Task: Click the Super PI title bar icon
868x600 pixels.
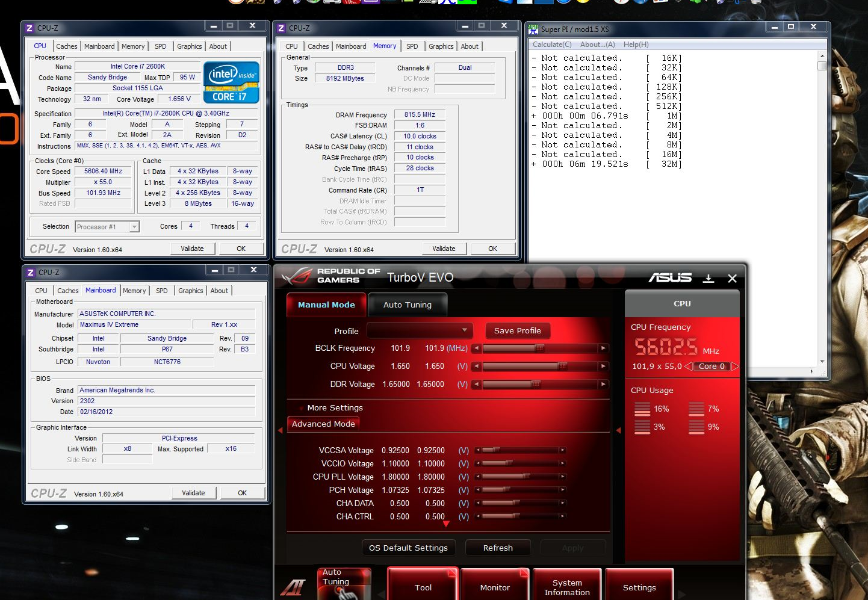Action: (x=533, y=28)
